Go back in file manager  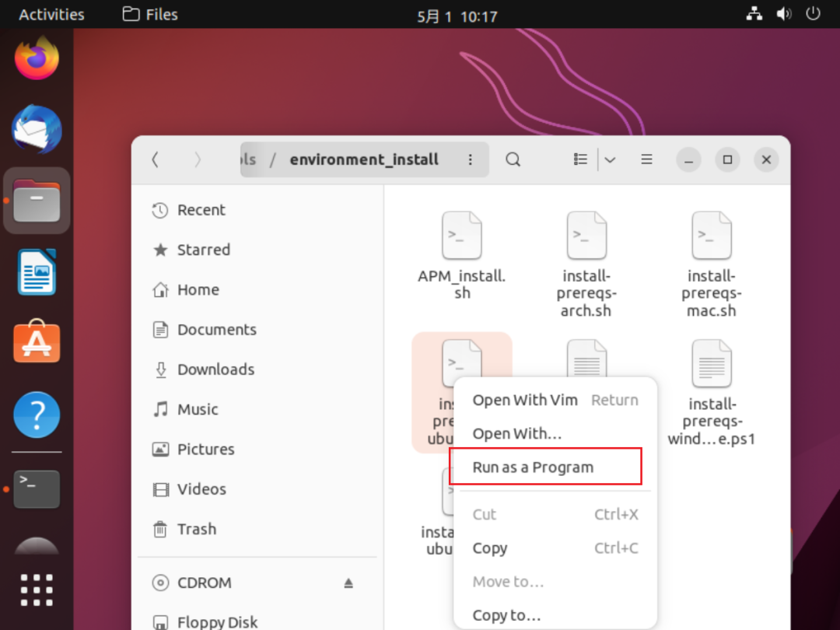(156, 159)
